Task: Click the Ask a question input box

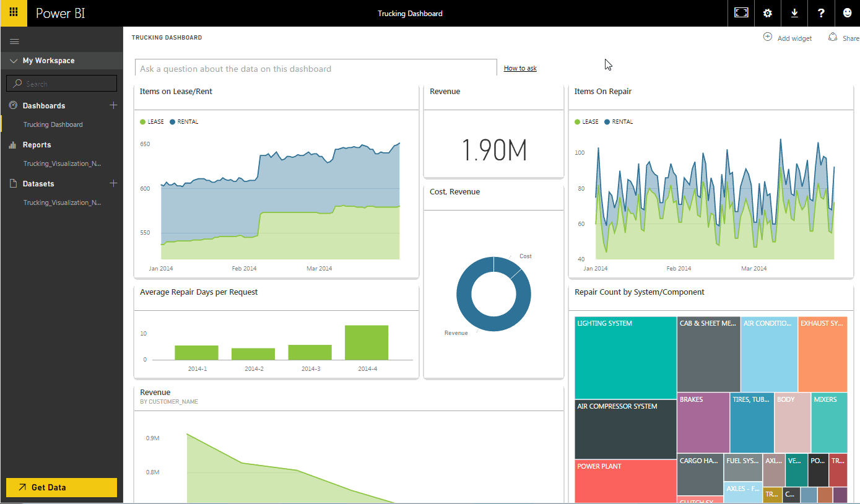Action: tap(316, 68)
